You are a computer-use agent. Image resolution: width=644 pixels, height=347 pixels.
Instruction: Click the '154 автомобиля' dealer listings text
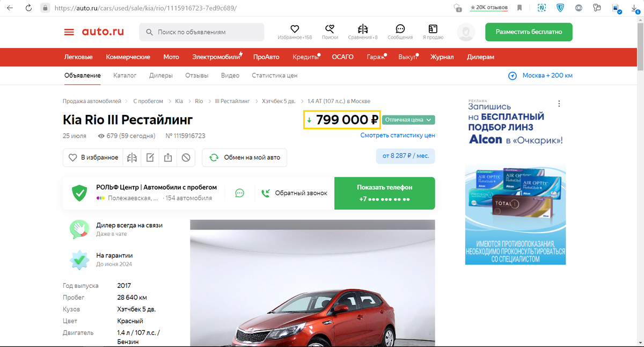189,198
